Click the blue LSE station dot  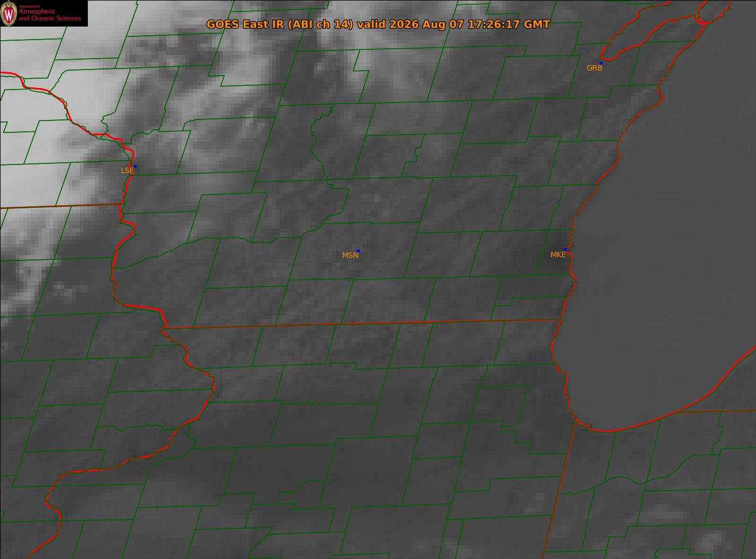tap(135, 166)
